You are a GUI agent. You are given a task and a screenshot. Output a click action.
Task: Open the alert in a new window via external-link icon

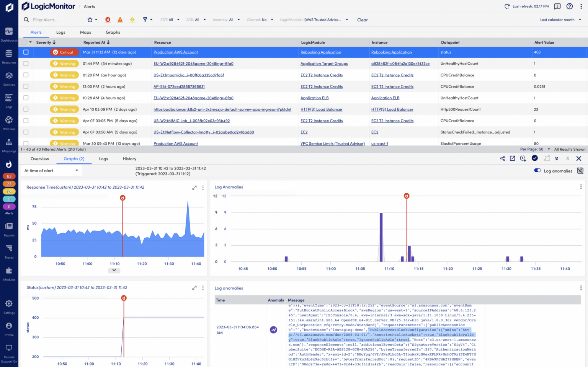(x=513, y=158)
